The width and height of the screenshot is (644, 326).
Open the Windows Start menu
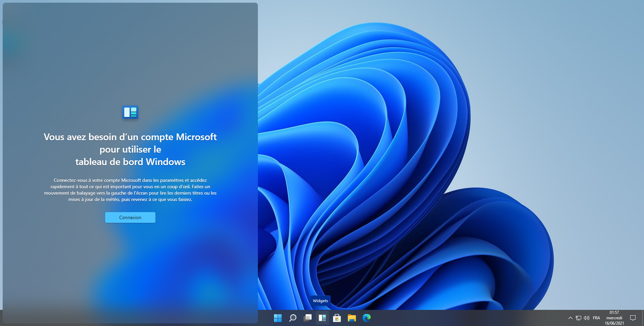point(278,318)
